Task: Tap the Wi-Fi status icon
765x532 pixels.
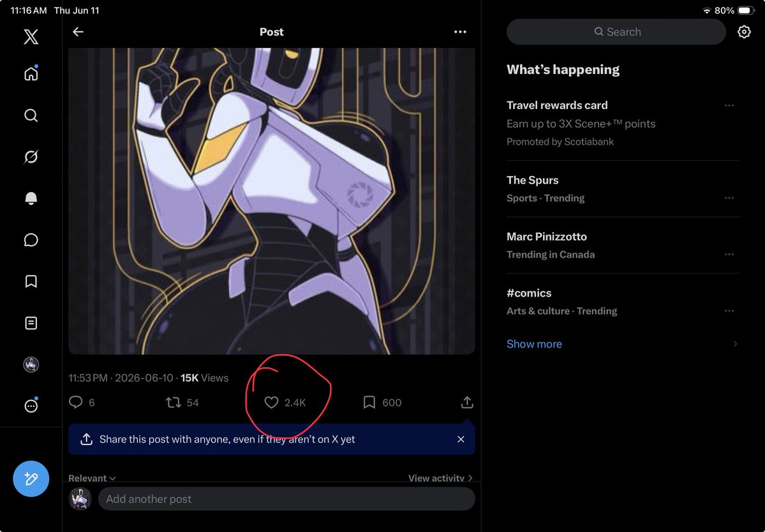Action: pos(706,10)
